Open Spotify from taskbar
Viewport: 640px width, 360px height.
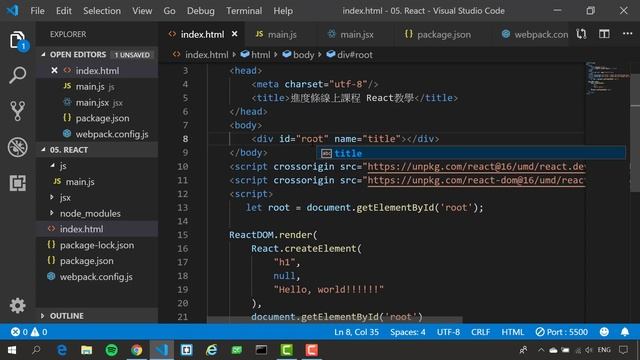(x=111, y=350)
